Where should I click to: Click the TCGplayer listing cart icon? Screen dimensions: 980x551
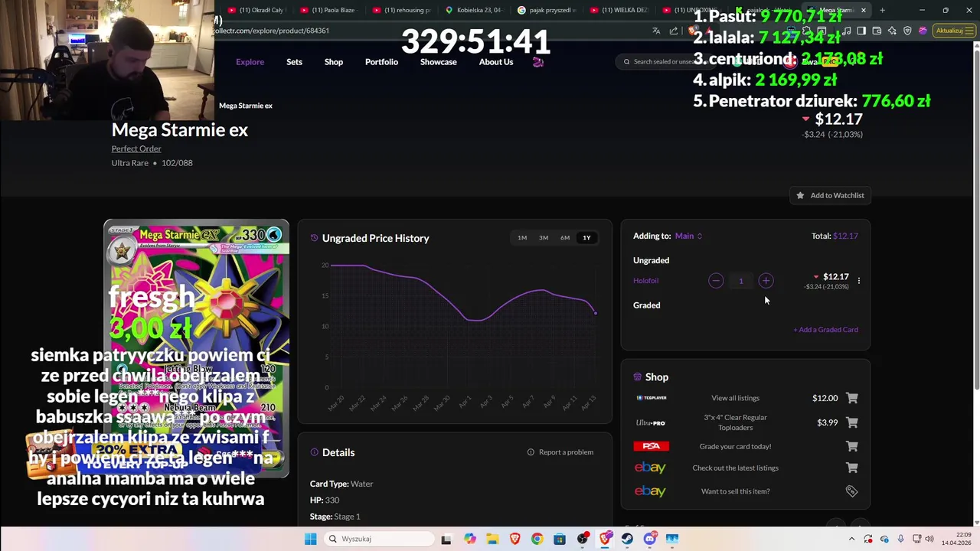tap(852, 398)
